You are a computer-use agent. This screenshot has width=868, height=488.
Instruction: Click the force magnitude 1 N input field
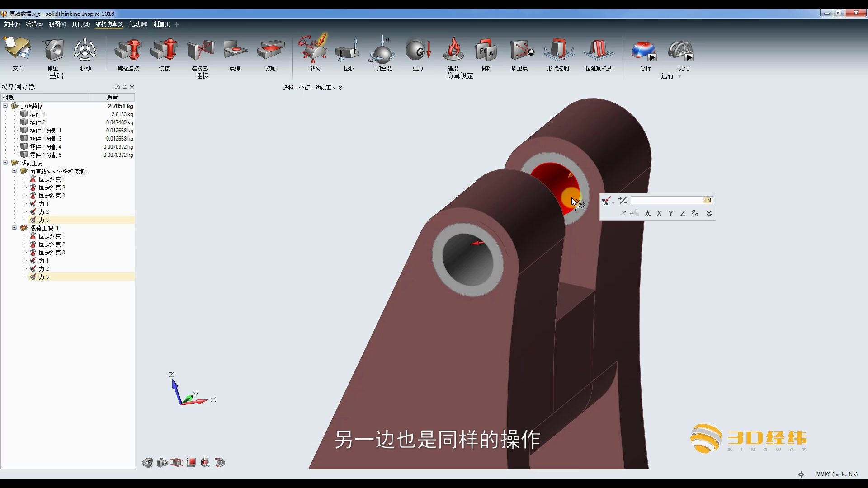coord(672,200)
